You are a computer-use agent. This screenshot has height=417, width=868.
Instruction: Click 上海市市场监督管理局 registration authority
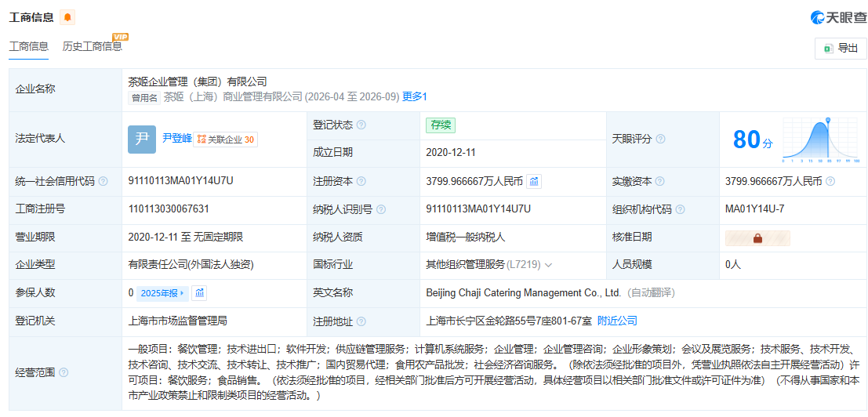pos(178,321)
